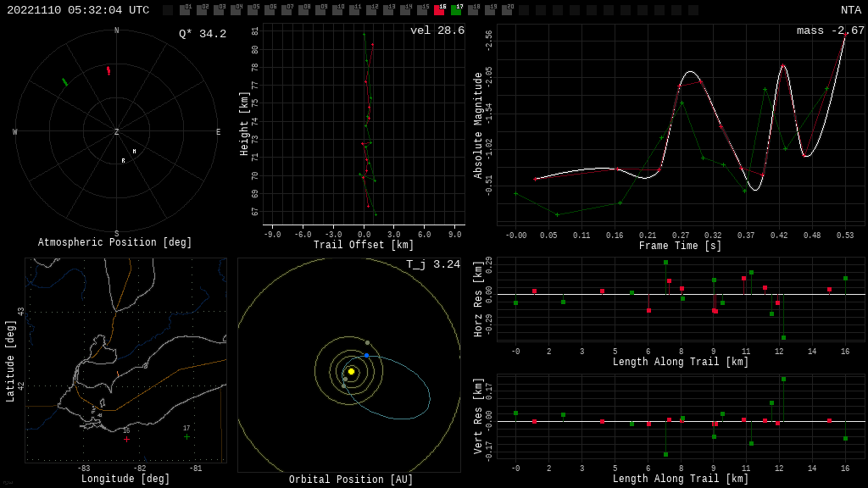Click the red station 16 map marker
The width and height of the screenshot is (868, 488).
tap(127, 440)
